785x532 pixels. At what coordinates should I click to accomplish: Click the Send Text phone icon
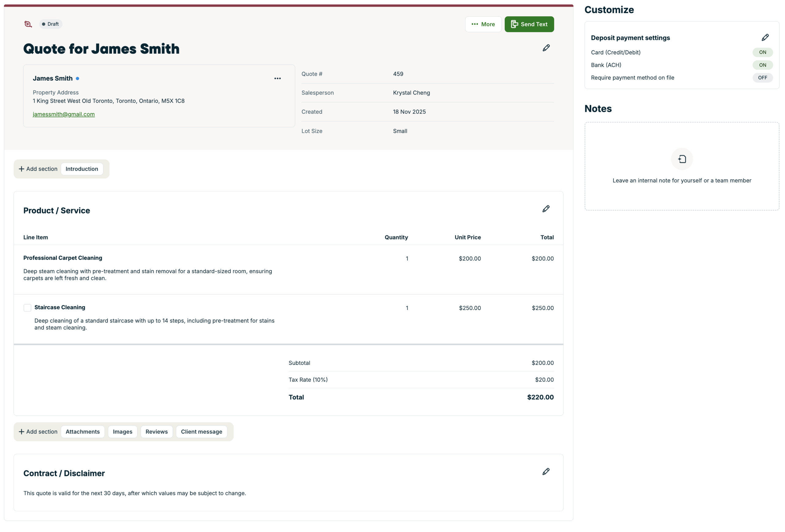click(514, 24)
